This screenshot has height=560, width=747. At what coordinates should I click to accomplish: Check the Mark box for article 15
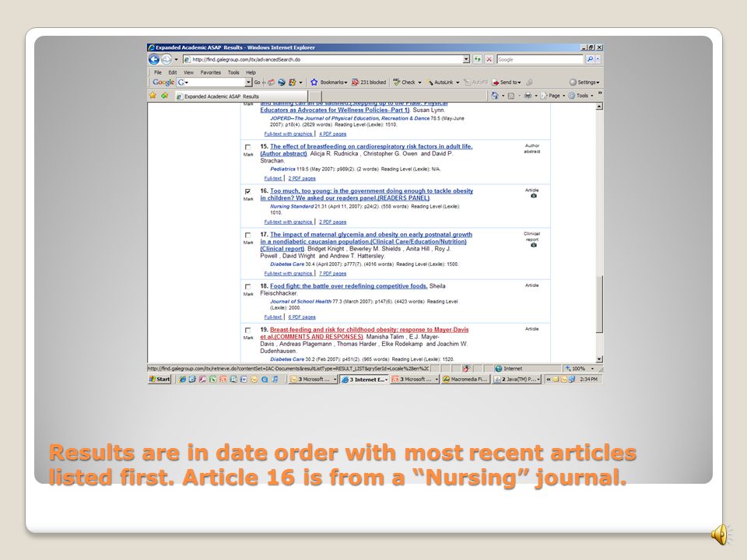(247, 148)
